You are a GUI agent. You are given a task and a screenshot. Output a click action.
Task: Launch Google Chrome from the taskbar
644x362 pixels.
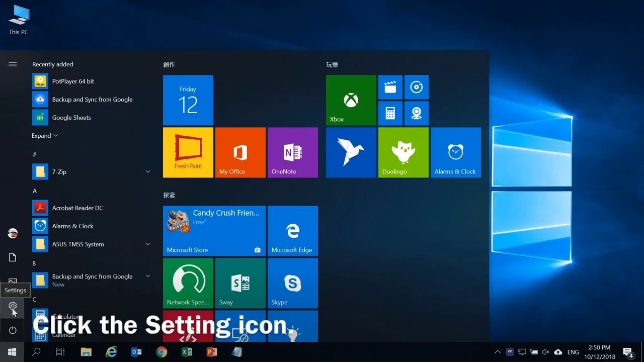tap(162, 352)
